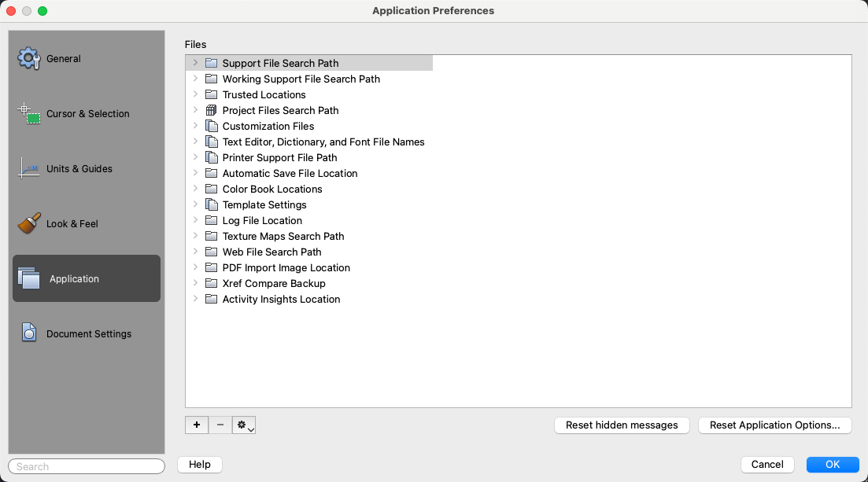Click the Look & Feel paintbrush icon
The image size is (868, 482).
point(29,223)
